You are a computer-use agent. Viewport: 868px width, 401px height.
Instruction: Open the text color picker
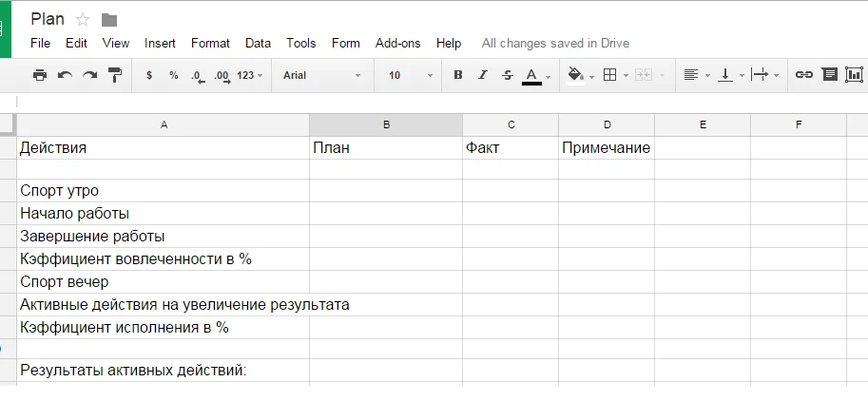pyautogui.click(x=532, y=76)
